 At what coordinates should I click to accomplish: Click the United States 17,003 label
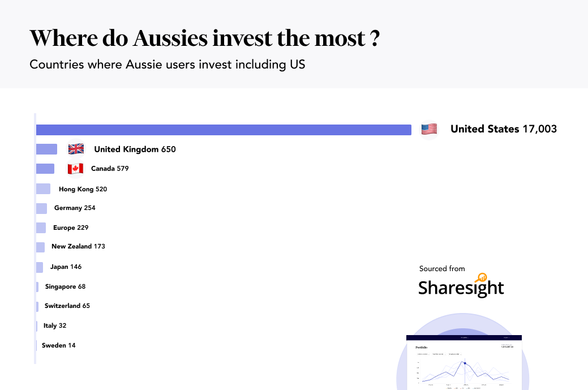[x=503, y=129]
